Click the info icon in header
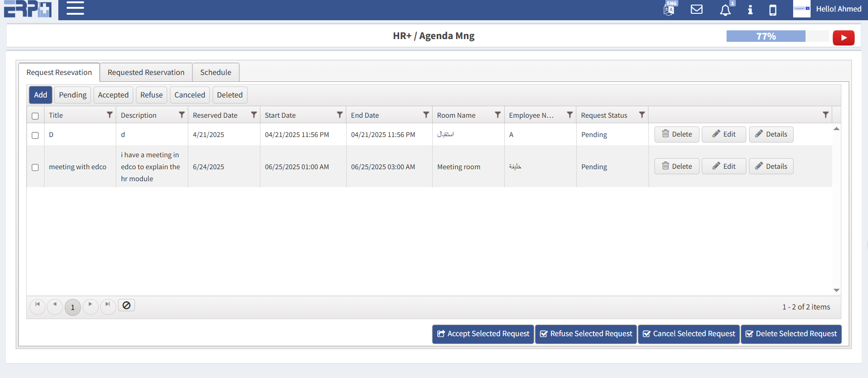 point(750,10)
